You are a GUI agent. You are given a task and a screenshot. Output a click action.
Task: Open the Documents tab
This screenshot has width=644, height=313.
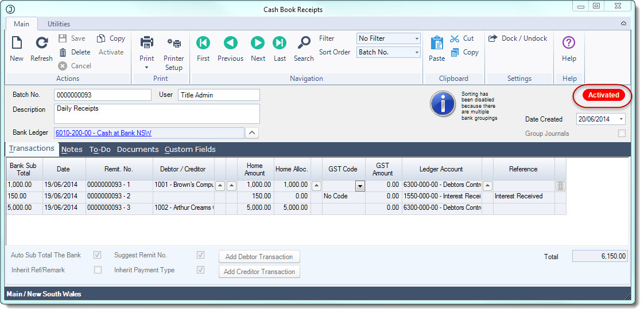pos(138,149)
